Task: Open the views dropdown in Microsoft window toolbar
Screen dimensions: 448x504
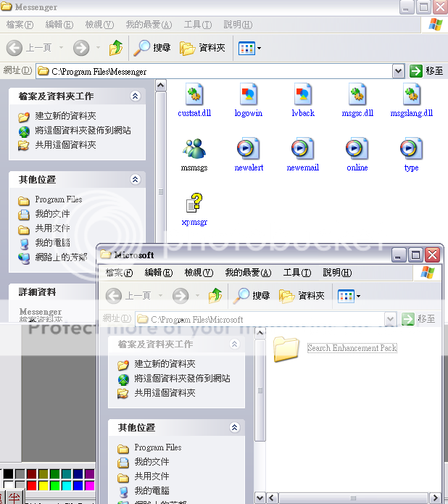Action: pyautogui.click(x=349, y=296)
